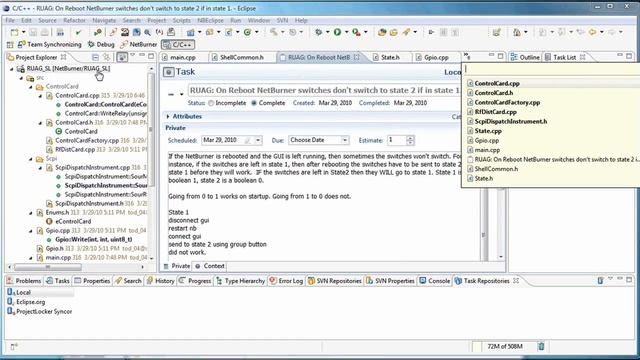Click the Debug bug launch icon
This screenshot has height=360, width=640.
click(319, 32)
